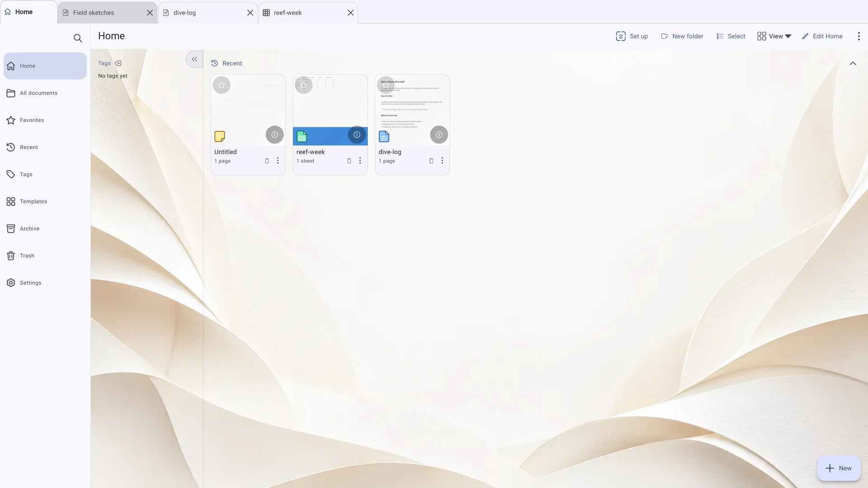The height and width of the screenshot is (488, 868).
Task: Show info for dive-log document
Action: (x=439, y=135)
